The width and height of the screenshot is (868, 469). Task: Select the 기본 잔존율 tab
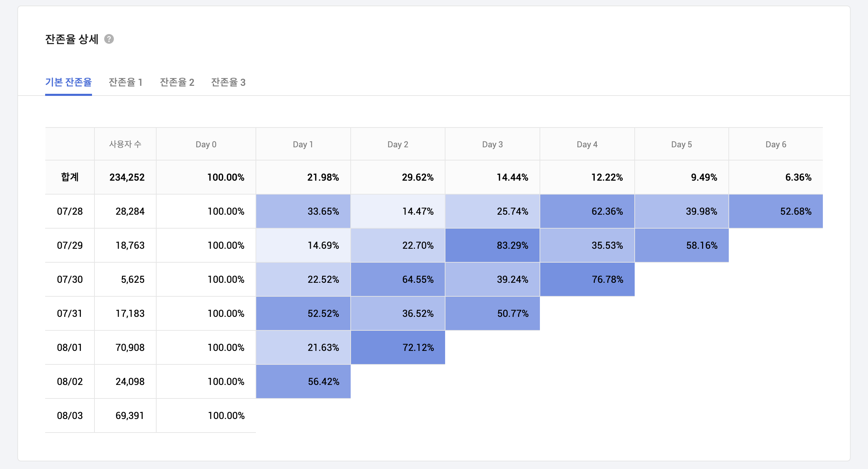point(68,82)
